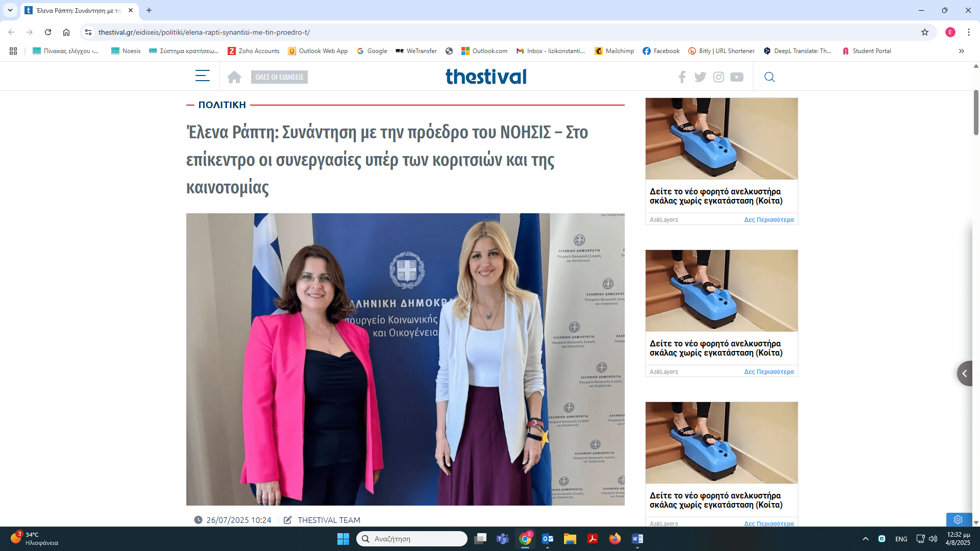Open the ΠΟΛΙΤΙΚΗ category link
The height and width of the screenshot is (551, 980).
(x=222, y=105)
